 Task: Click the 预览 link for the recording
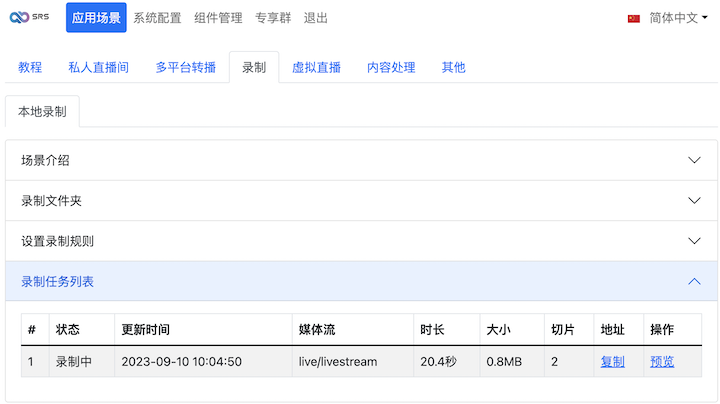(661, 361)
